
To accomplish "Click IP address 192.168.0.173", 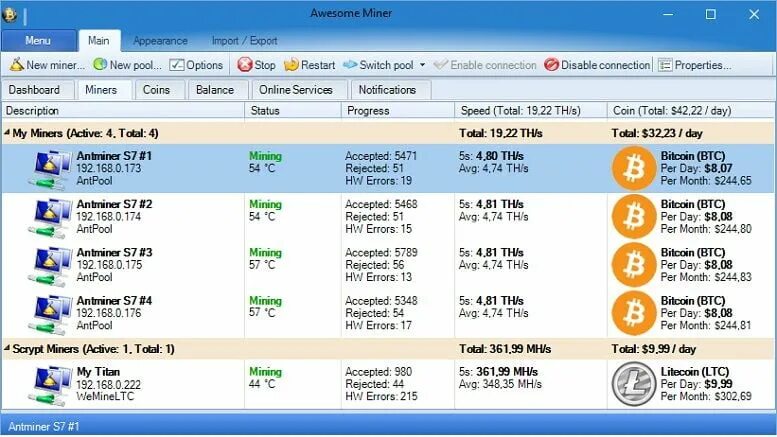I will point(109,168).
